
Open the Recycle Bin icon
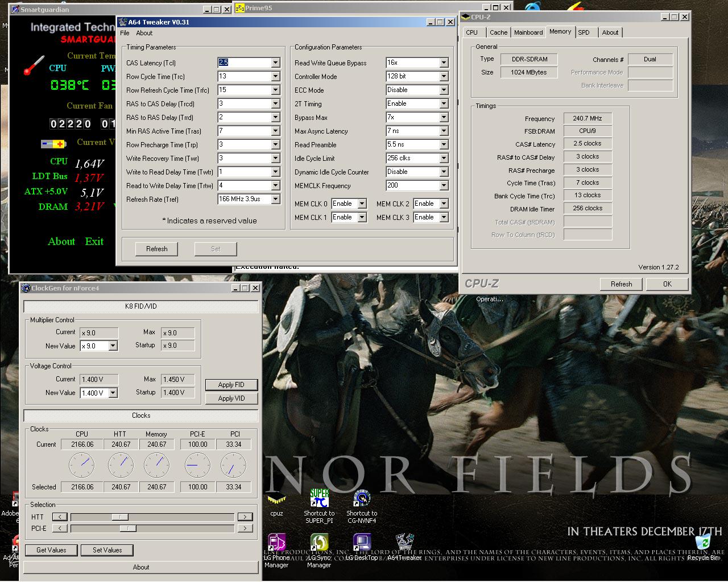point(703,547)
